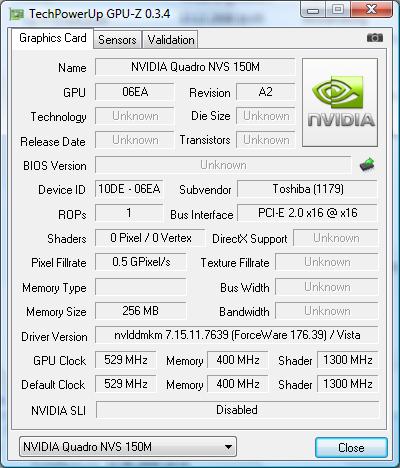400x468 pixels.
Task: Click the Bus Interface PCI-E field
Action: coord(307,213)
